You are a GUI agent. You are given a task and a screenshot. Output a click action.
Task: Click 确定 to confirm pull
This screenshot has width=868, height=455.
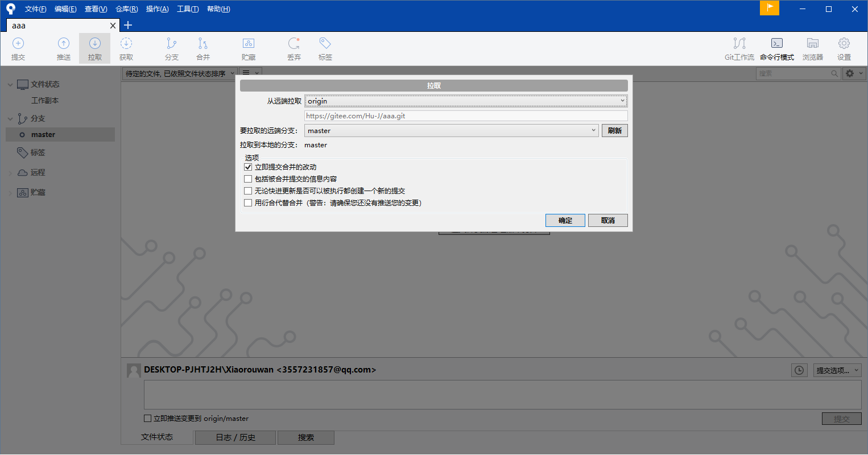565,221
